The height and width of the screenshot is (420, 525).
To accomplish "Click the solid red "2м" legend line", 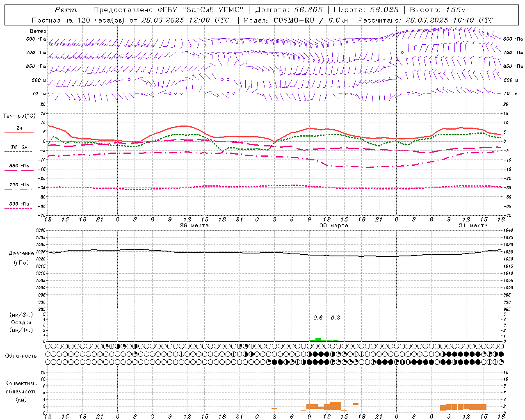I will click(x=19, y=132).
